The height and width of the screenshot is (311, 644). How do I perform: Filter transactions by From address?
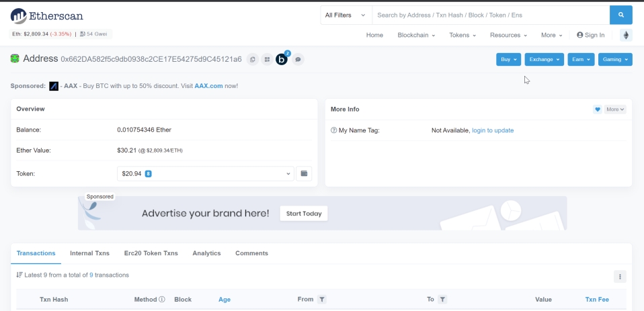point(323,300)
